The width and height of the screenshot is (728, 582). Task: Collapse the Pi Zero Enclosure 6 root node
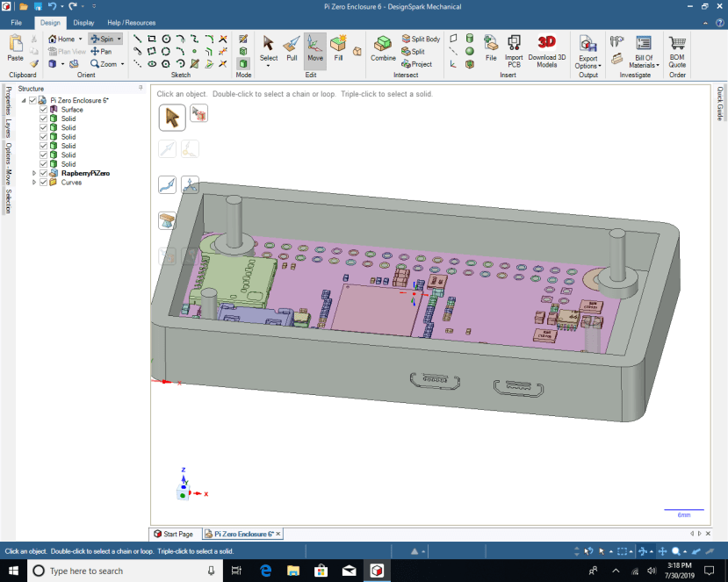point(24,100)
